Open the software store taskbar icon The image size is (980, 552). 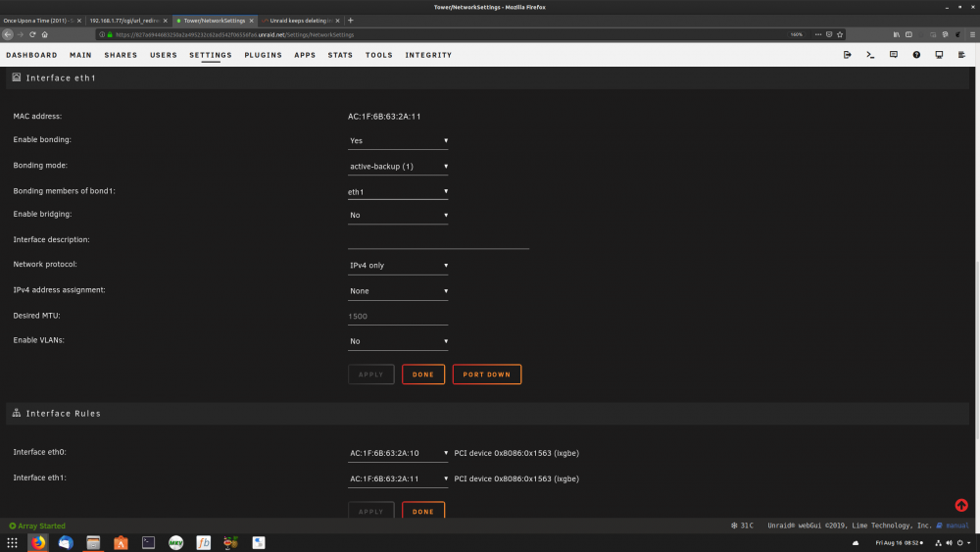click(121, 542)
